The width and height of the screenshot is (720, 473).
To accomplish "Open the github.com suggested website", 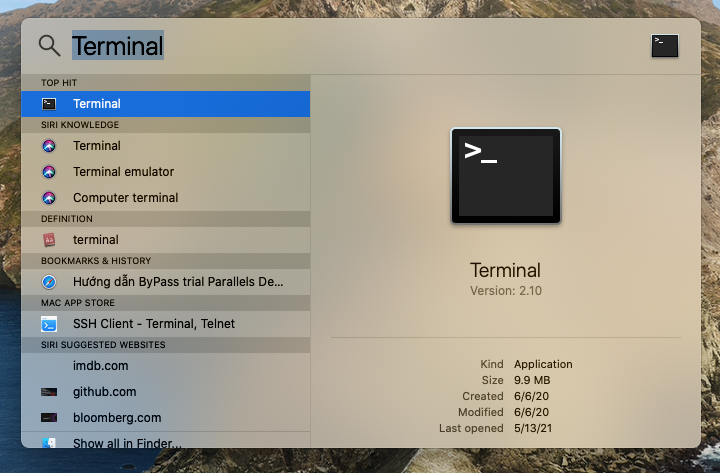I will [105, 392].
